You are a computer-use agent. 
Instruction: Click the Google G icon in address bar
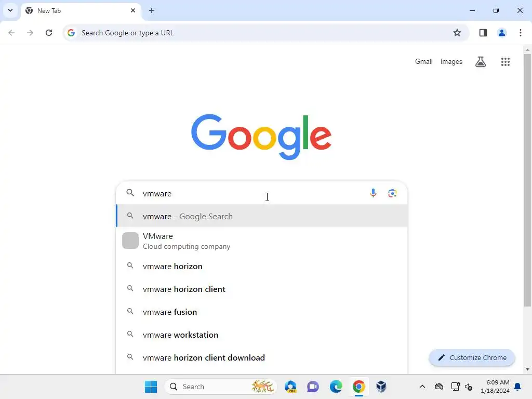tap(71, 33)
